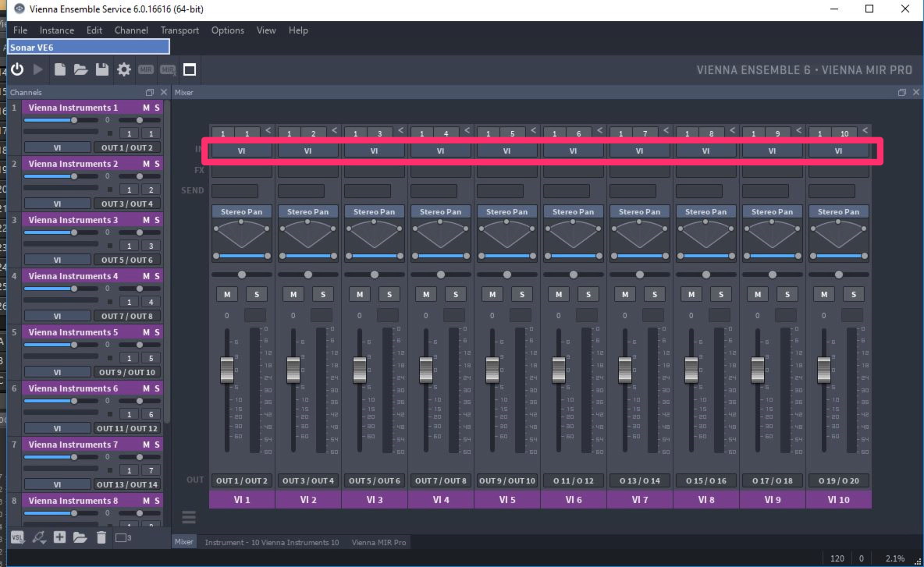The width and height of the screenshot is (924, 567).
Task: Click the channel view icon labeled 3
Action: (x=123, y=537)
